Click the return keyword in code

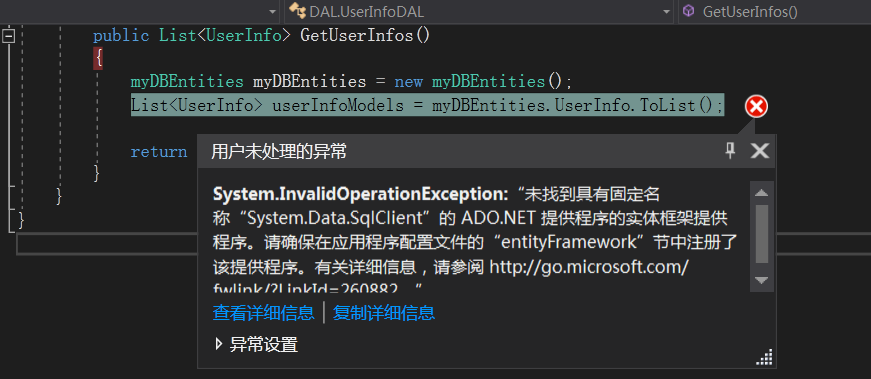point(159,152)
